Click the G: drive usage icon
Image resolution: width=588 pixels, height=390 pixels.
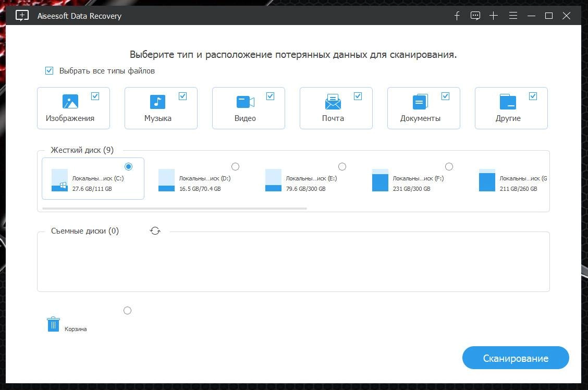(487, 180)
